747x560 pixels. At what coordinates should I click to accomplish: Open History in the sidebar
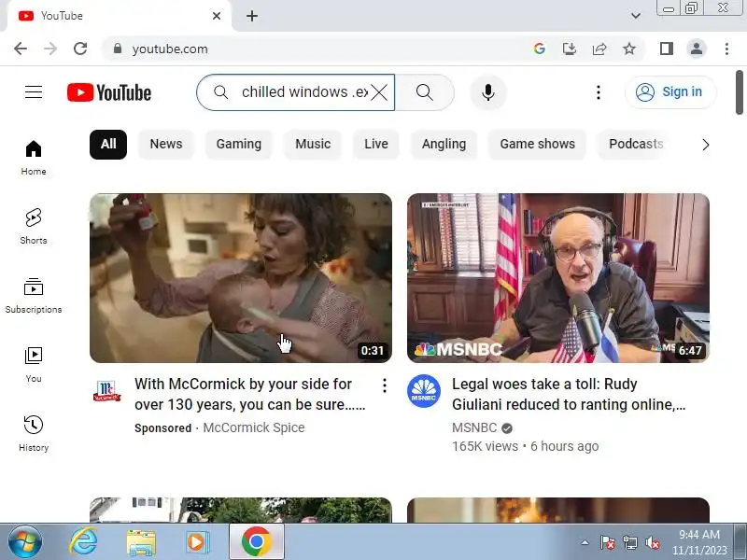pyautogui.click(x=34, y=434)
